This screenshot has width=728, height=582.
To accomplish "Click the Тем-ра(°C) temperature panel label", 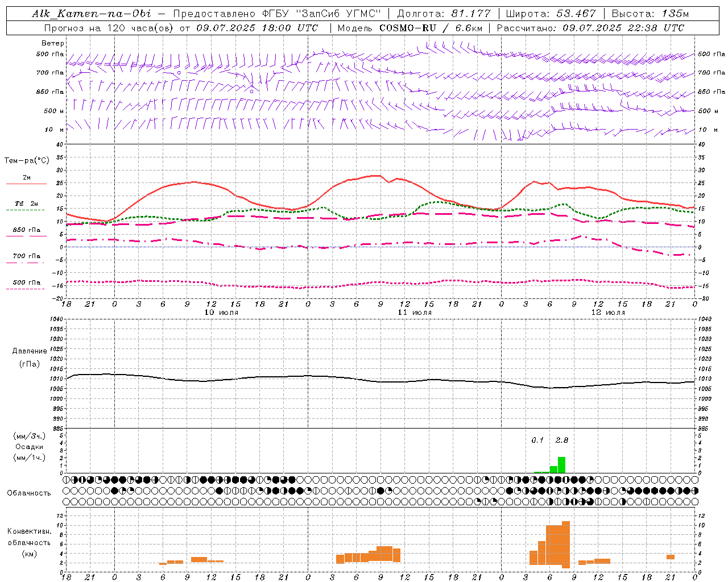I will click(x=27, y=161).
